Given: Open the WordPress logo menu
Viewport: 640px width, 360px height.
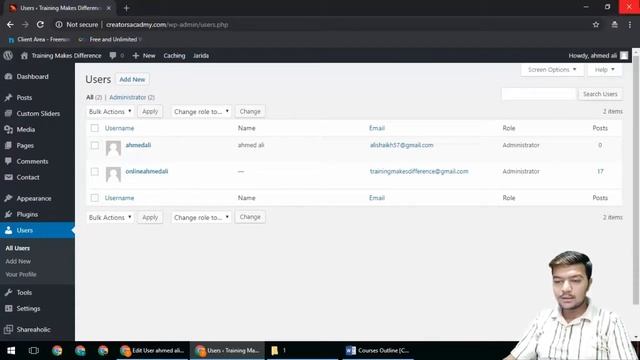Looking at the screenshot, I should [8, 56].
